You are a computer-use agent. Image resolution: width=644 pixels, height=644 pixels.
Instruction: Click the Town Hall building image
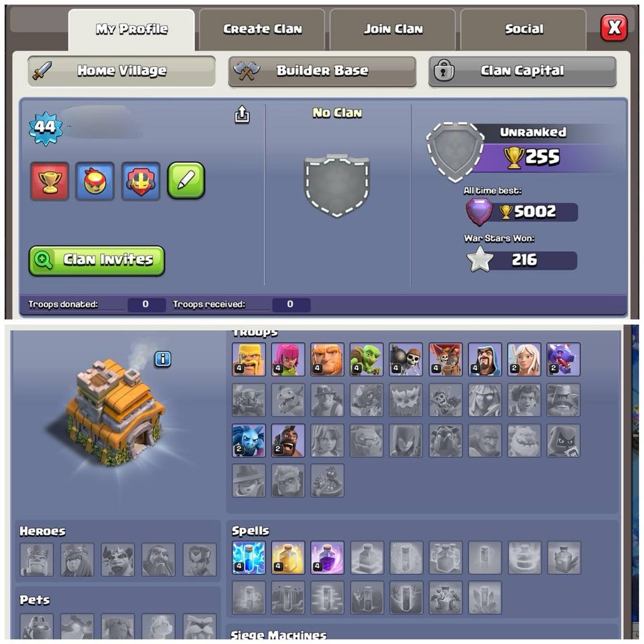[115, 413]
